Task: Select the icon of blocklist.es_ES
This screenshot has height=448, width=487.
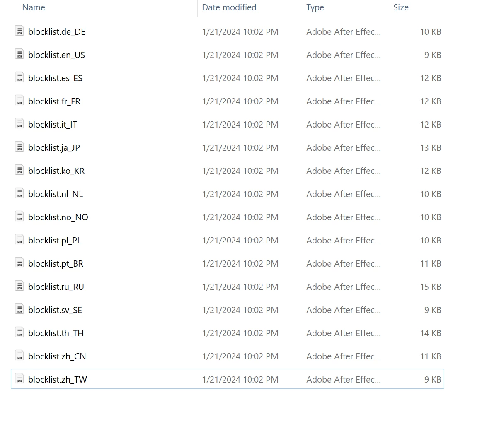Action: coord(19,77)
